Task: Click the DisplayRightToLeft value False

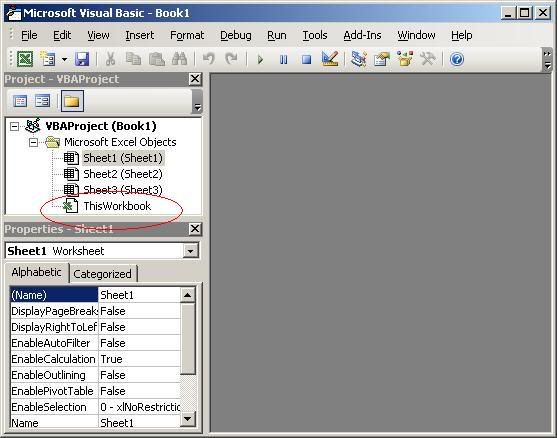Action: point(139,327)
